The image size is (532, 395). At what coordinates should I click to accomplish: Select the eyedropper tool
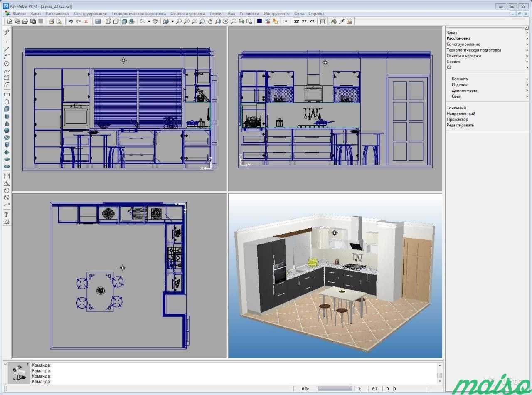[x=342, y=21]
